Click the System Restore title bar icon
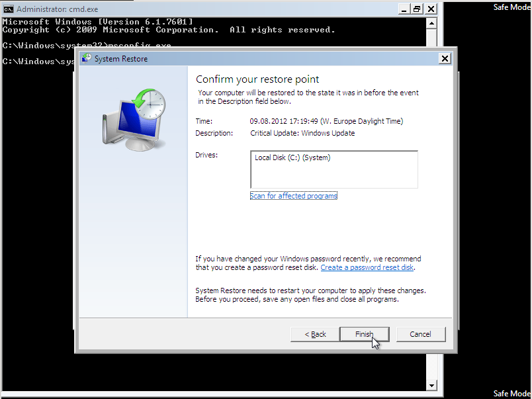This screenshot has width=532, height=399. (87, 59)
